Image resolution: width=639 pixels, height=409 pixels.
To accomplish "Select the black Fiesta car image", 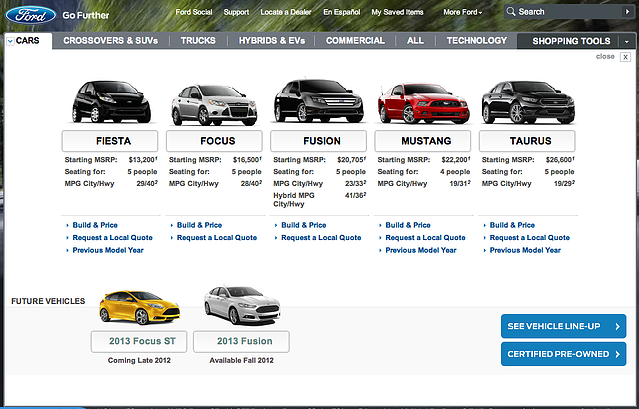I will click(99, 101).
